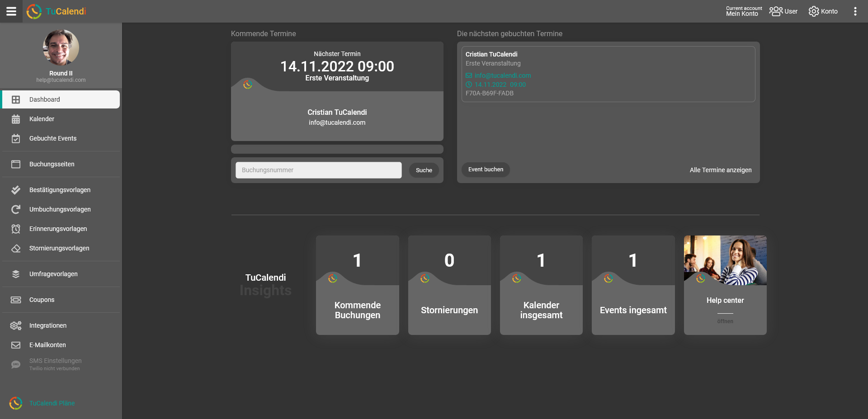Open the Help center image card
This screenshot has height=419, width=868.
click(x=725, y=285)
